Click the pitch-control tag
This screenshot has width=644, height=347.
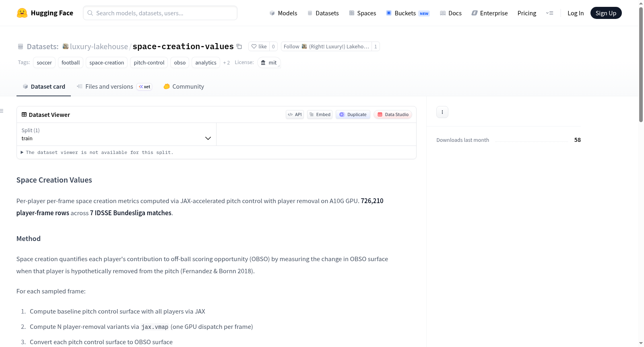click(149, 62)
